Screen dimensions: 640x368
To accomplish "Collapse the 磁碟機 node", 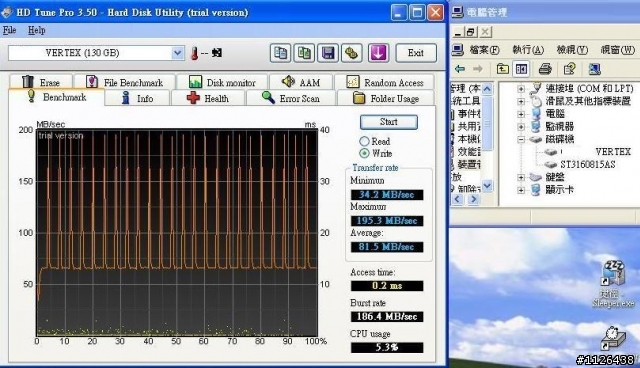I will (521, 139).
